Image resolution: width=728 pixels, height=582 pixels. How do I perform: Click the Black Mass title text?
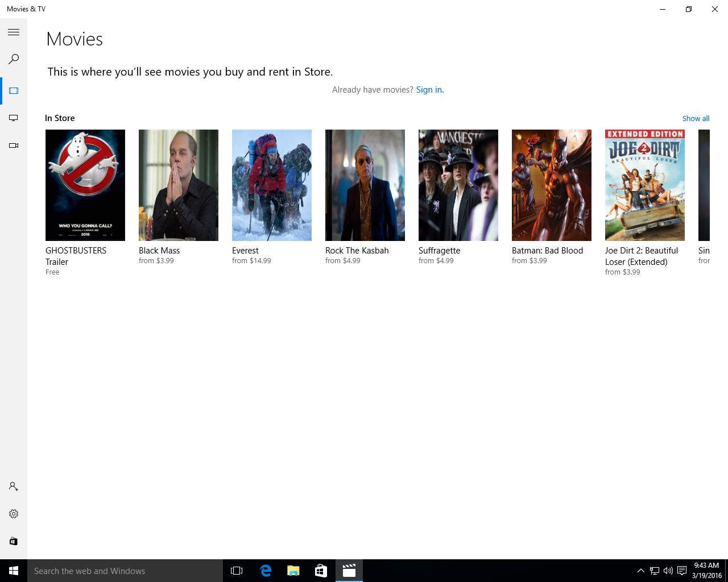point(159,251)
